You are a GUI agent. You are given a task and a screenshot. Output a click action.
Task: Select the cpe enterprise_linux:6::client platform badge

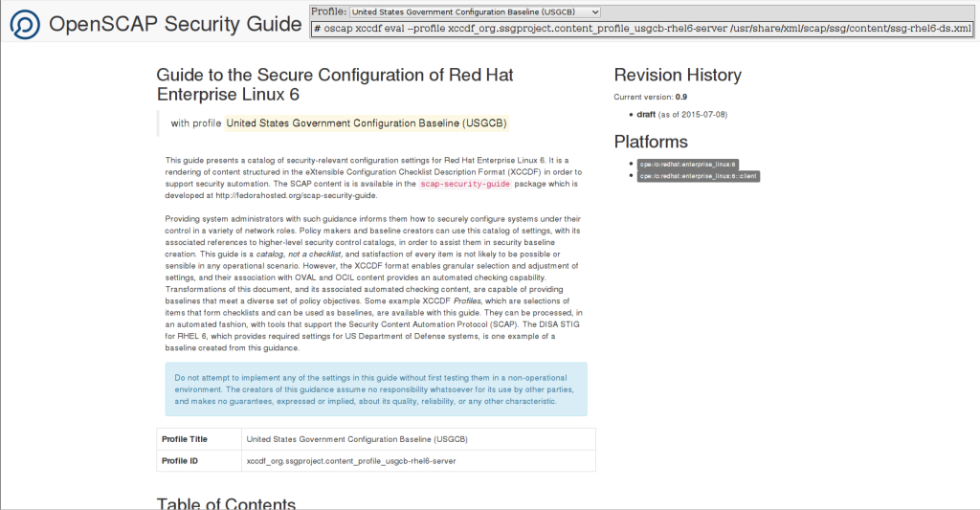click(698, 176)
